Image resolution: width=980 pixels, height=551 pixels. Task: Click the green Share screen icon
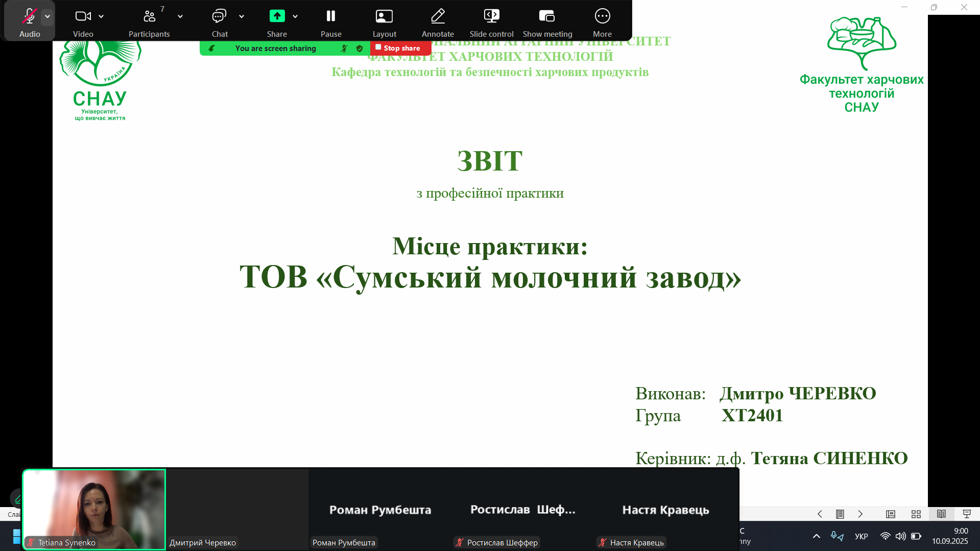tap(277, 16)
